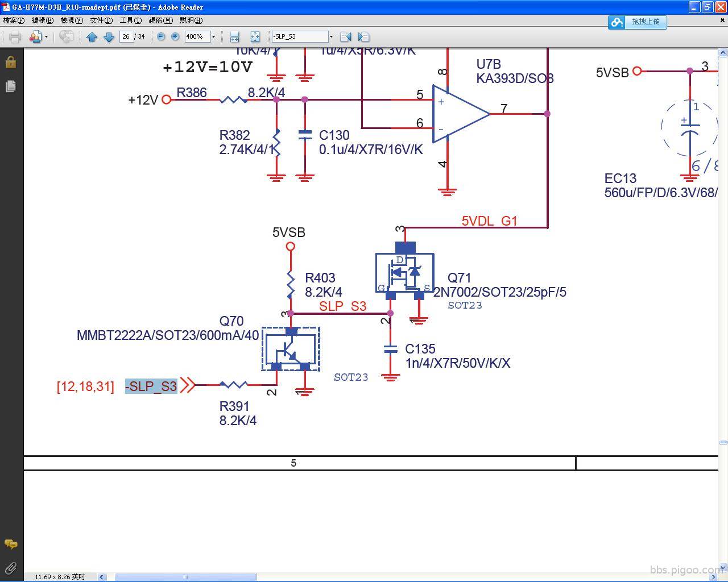Click the R391 resistor label
This screenshot has width=728, height=582.
click(x=234, y=406)
